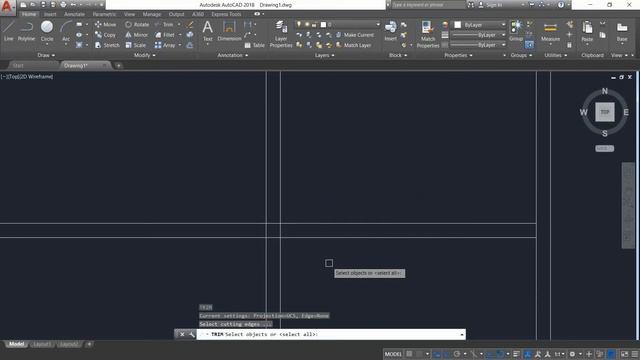The image size is (640, 360).
Task: Click the Rotate tool
Action: [x=137, y=24]
